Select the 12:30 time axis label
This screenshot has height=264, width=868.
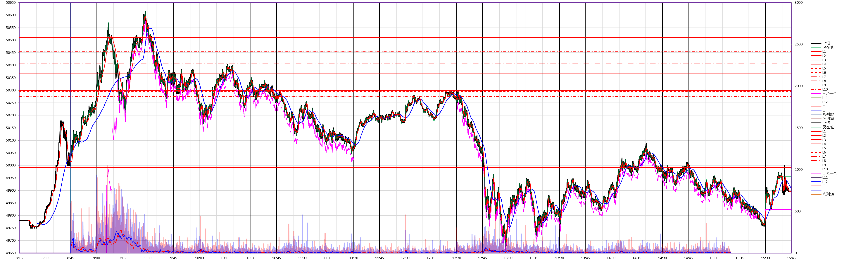point(457,258)
